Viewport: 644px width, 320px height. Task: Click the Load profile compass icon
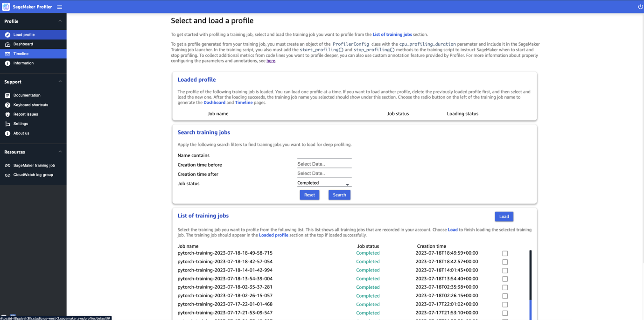[x=7, y=35]
